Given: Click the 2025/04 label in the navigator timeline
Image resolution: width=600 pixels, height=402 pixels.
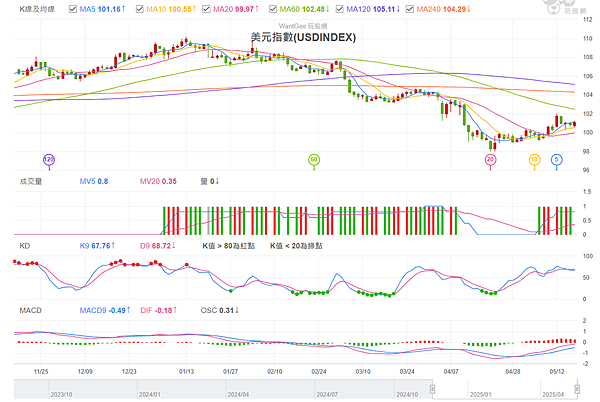Looking at the screenshot, I should point(553,394).
